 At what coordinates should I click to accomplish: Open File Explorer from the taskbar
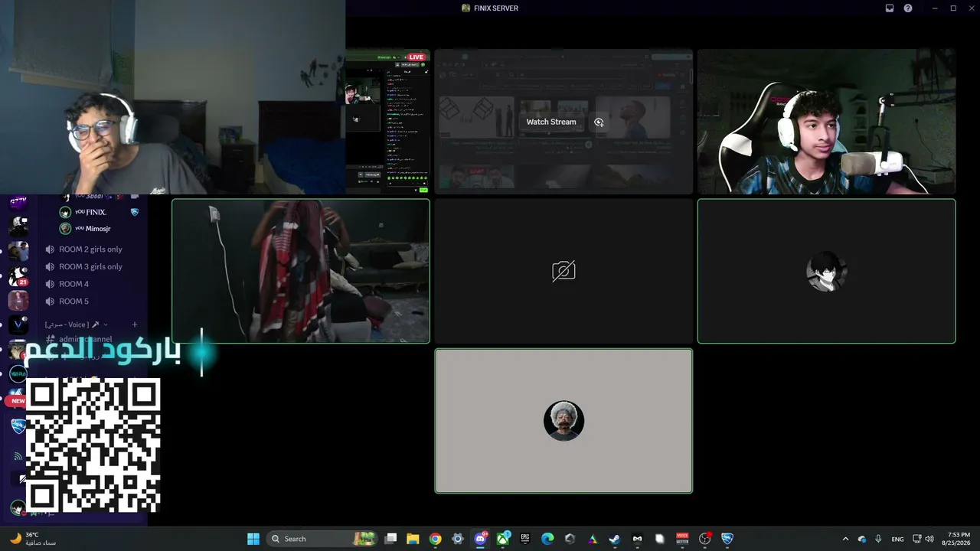pyautogui.click(x=413, y=539)
